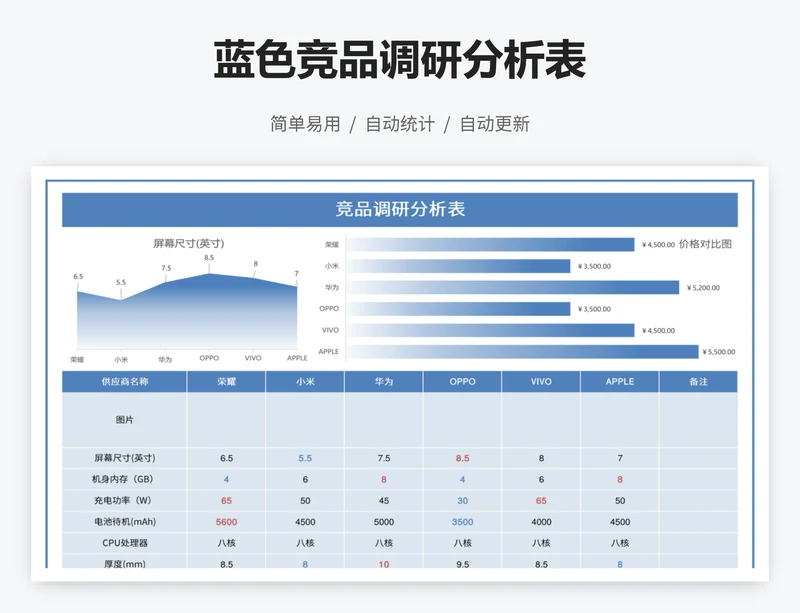Select the blue 3500 battery cell
The width and height of the screenshot is (800, 613).
point(462,522)
